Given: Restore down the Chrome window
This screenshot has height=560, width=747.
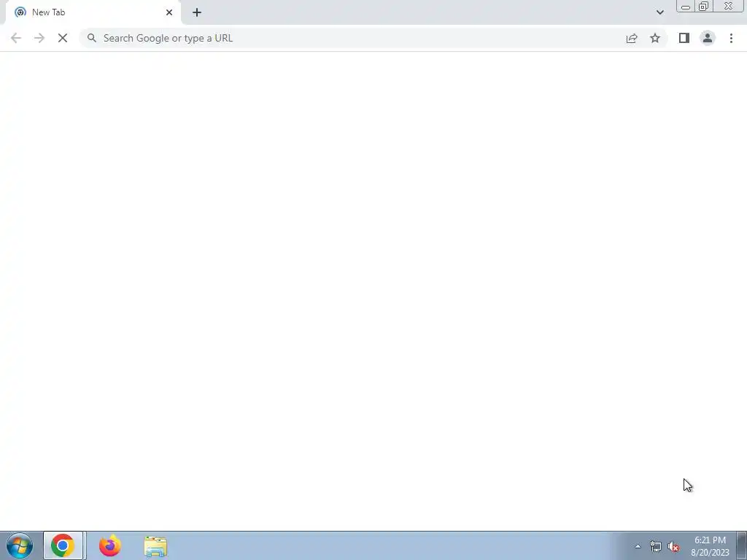Looking at the screenshot, I should click(704, 7).
